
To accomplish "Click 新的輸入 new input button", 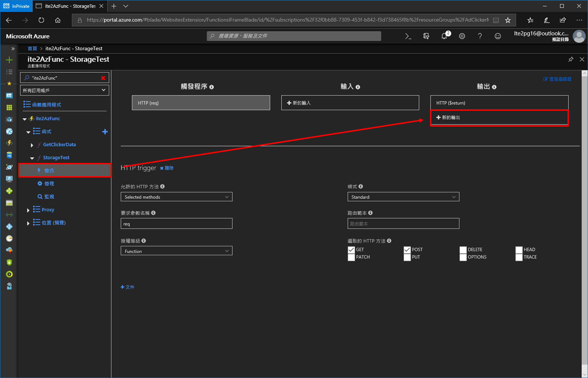I will [x=350, y=103].
